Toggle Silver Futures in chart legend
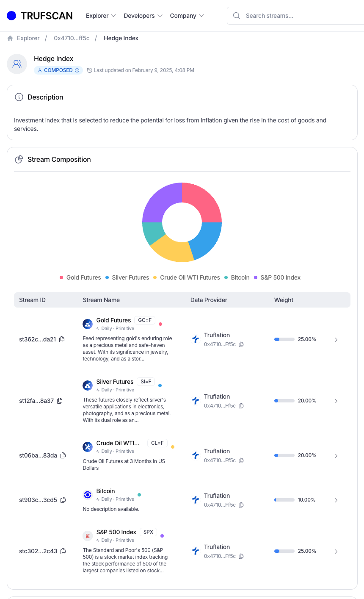Image resolution: width=364 pixels, height=599 pixels. 127,277
